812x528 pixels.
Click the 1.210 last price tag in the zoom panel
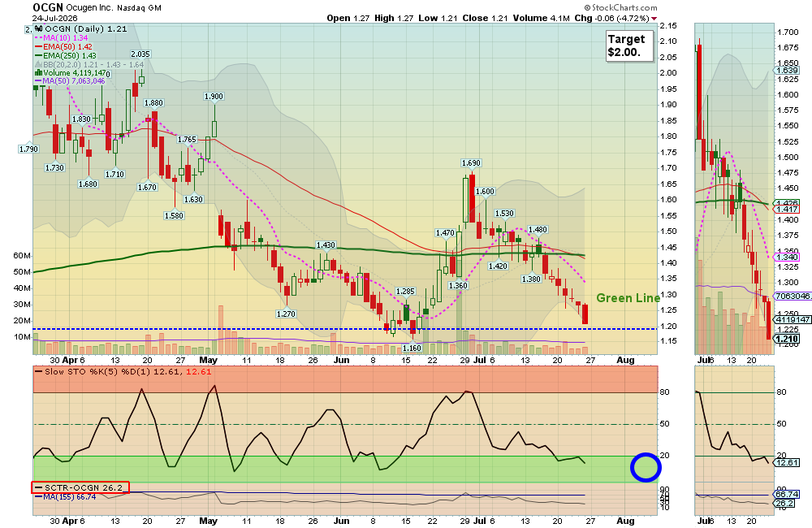tap(788, 339)
